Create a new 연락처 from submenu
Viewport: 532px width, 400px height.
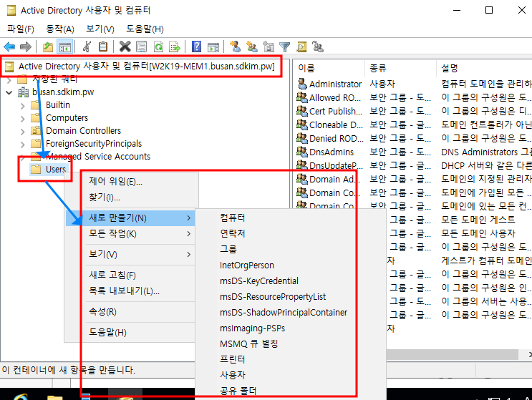pos(233,233)
